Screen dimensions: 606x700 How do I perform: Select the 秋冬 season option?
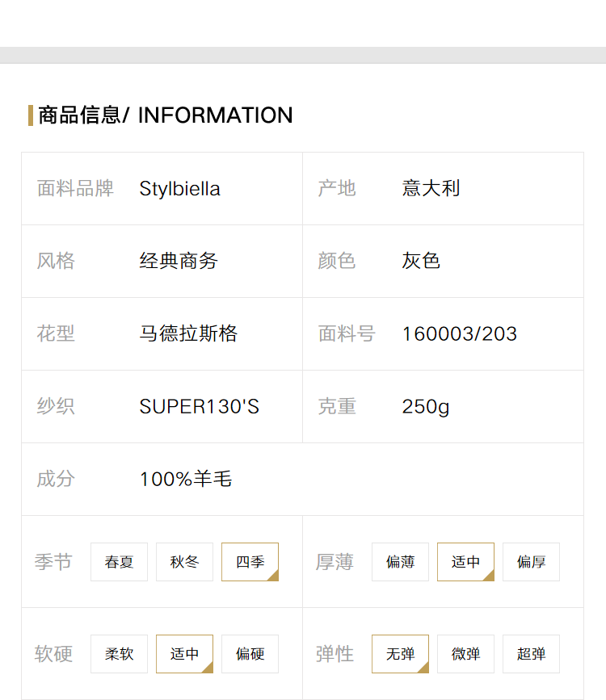pyautogui.click(x=184, y=562)
